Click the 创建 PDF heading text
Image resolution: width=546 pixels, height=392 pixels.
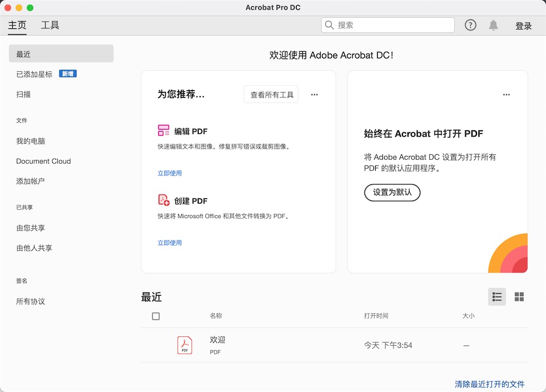coord(191,201)
